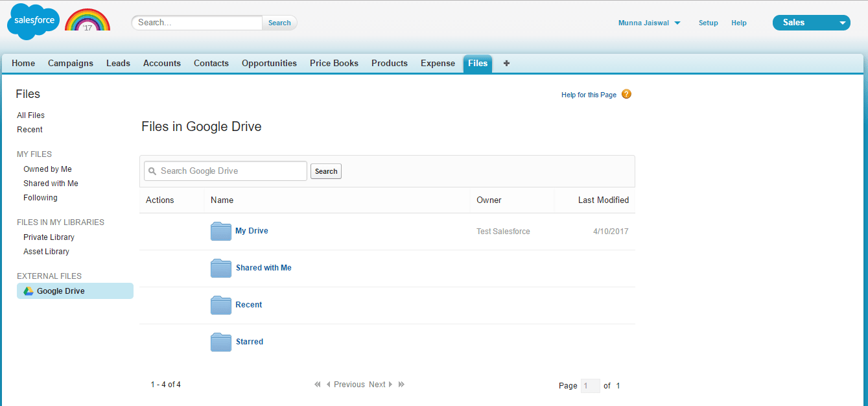This screenshot has height=406, width=868.
Task: Open the Accounts tab
Action: 162,63
